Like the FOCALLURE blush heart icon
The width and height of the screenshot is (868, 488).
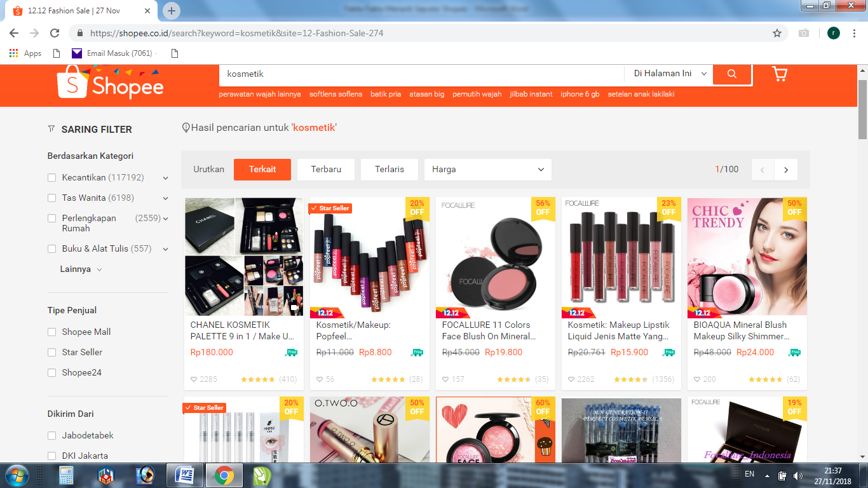pyautogui.click(x=446, y=379)
